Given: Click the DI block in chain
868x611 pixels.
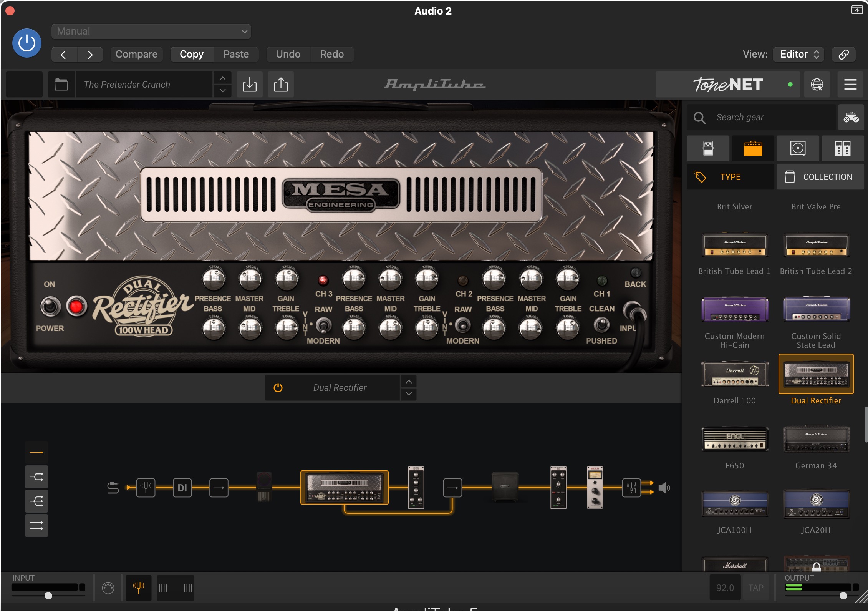Looking at the screenshot, I should pyautogui.click(x=182, y=488).
